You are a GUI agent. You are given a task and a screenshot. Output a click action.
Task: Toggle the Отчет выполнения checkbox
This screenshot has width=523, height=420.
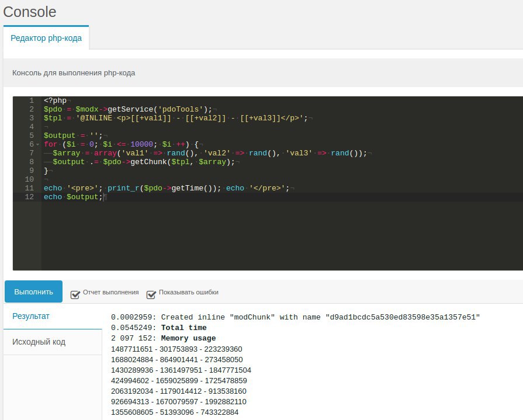click(x=75, y=294)
